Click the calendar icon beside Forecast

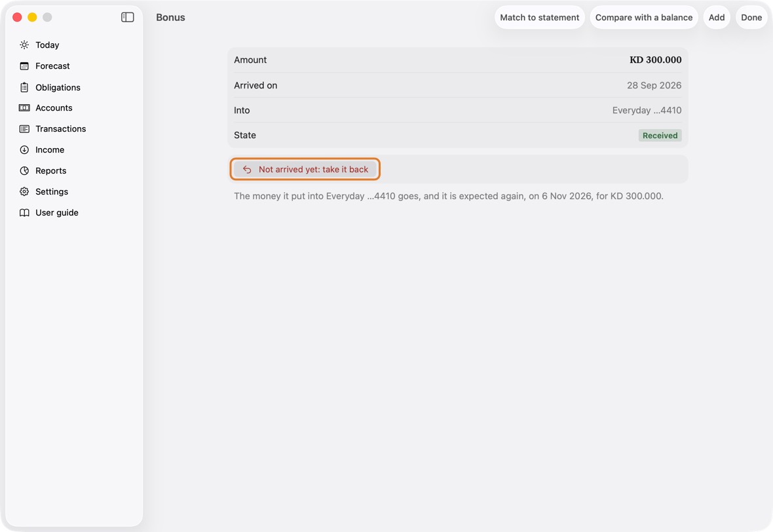[24, 66]
